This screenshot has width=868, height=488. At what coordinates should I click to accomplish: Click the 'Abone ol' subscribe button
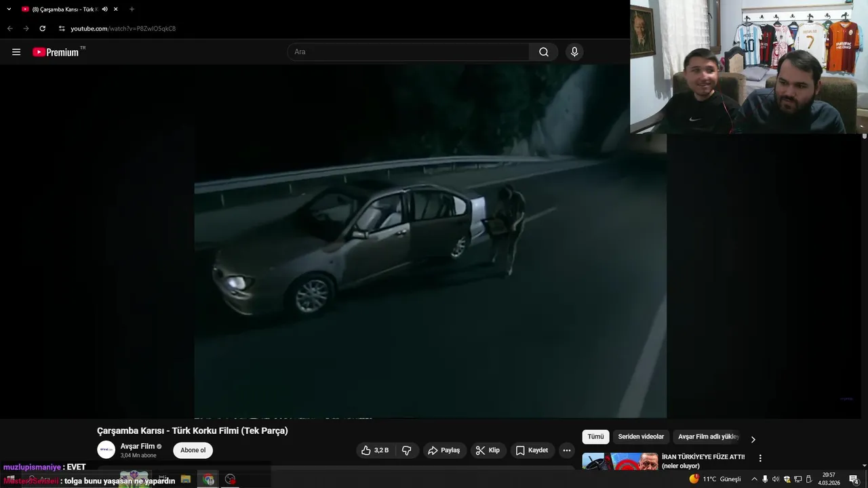(193, 450)
